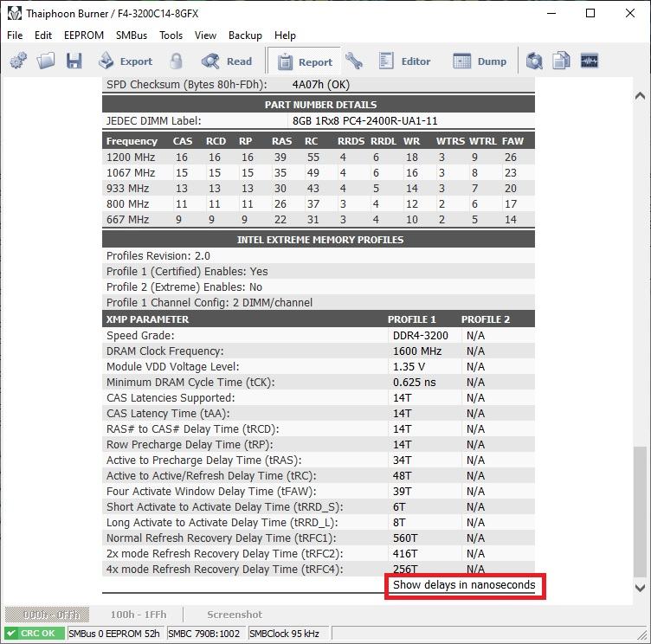Click Profile 2 (Extreme) Enables row
The height and width of the screenshot is (644, 651).
(x=319, y=287)
